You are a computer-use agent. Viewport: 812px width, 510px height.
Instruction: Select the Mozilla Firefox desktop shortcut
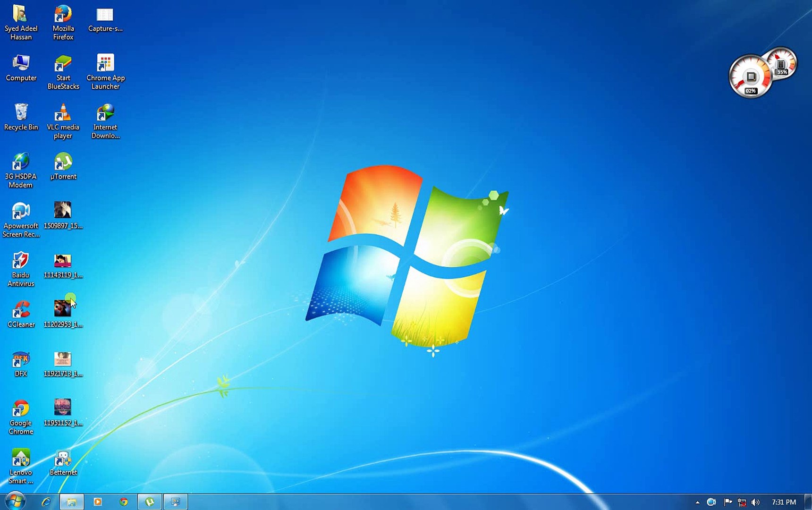[x=63, y=23]
